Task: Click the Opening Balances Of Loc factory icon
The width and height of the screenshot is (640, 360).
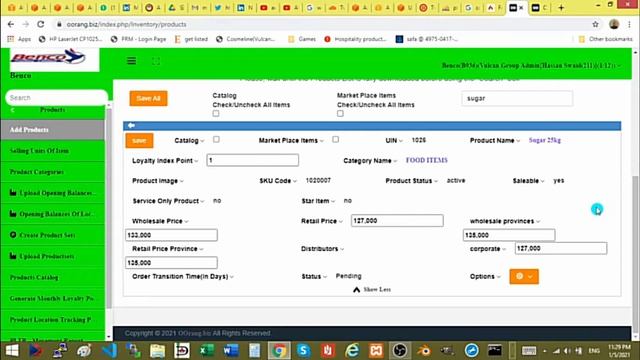Action: click(x=13, y=213)
